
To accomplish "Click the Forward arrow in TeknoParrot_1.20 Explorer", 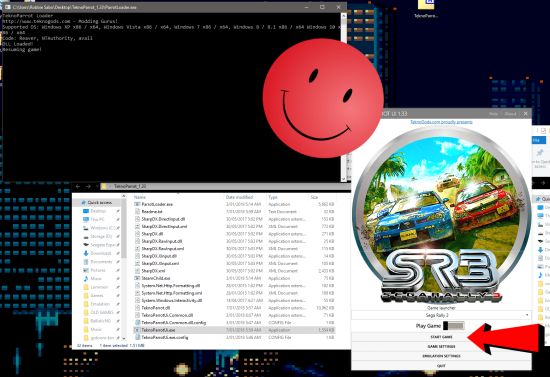I will tap(88, 187).
